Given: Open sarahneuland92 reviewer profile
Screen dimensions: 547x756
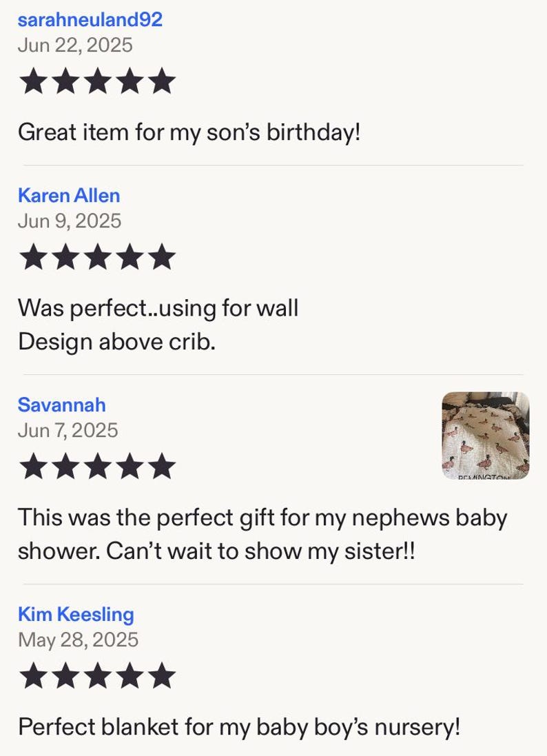Looking at the screenshot, I should pos(90,20).
